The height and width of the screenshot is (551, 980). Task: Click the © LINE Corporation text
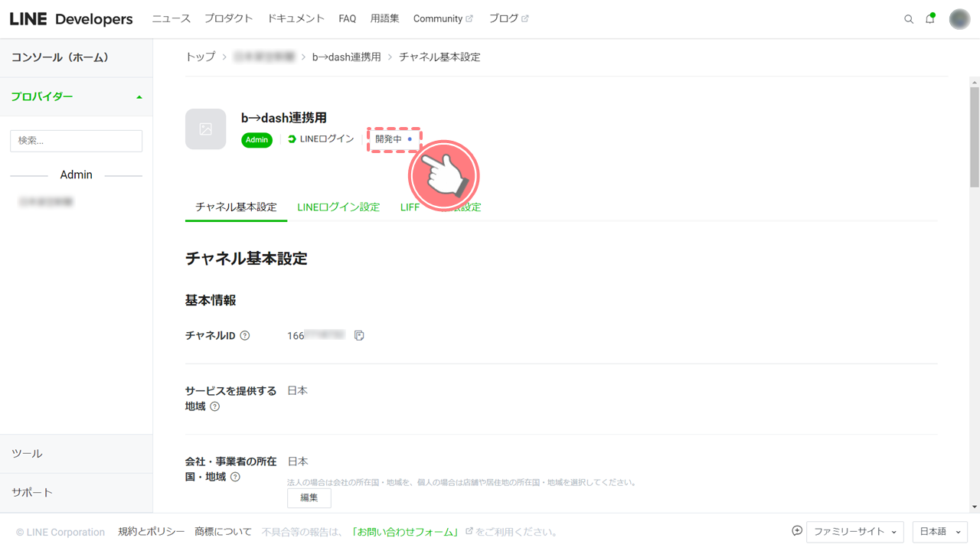60,532
